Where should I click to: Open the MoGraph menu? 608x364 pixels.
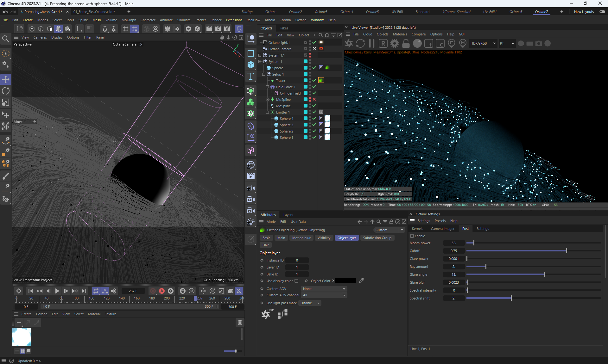coord(129,20)
